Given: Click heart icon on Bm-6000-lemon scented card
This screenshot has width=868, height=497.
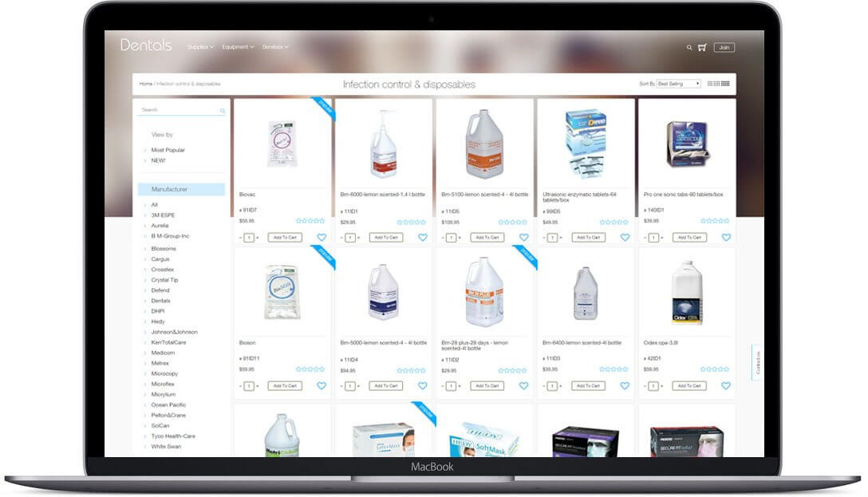Looking at the screenshot, I should (x=423, y=238).
